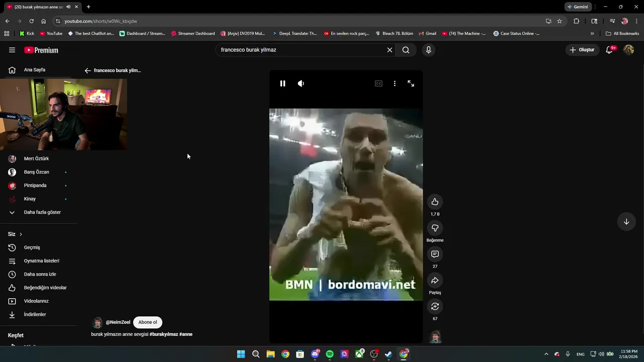Open the Windows Start menu
Viewport: 644px width, 362px height.
[241, 354]
